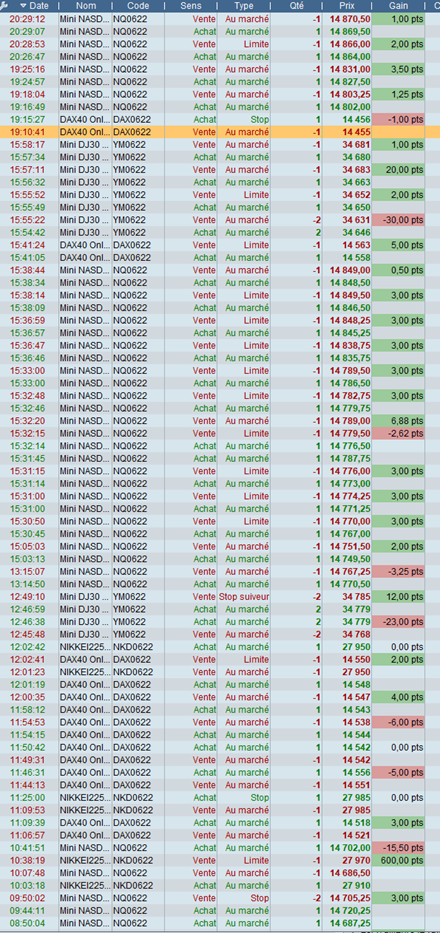Click the price 14 686,50
The image size is (440, 933).
350,873
